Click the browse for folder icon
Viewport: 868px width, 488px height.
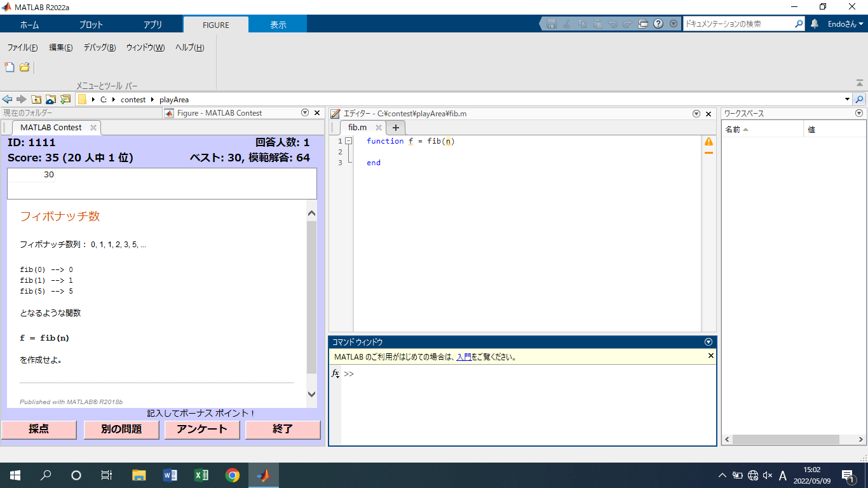pyautogui.click(x=51, y=99)
